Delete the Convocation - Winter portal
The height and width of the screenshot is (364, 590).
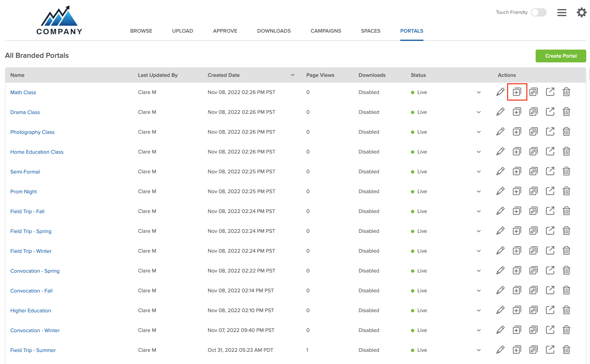pos(566,330)
